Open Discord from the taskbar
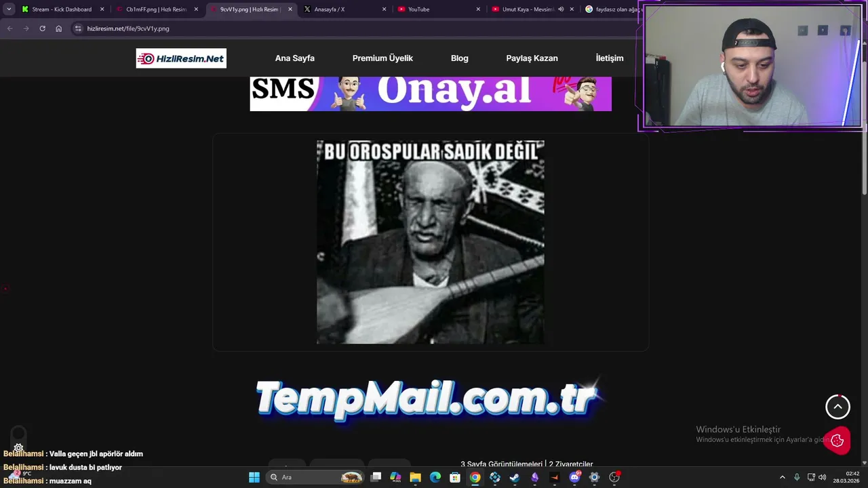This screenshot has height=488, width=868. [x=575, y=477]
